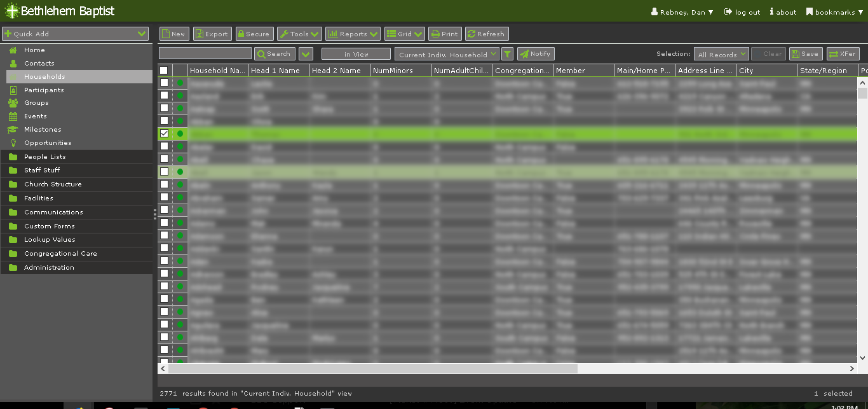Click the Clear selection button
868x409 pixels.
point(768,54)
